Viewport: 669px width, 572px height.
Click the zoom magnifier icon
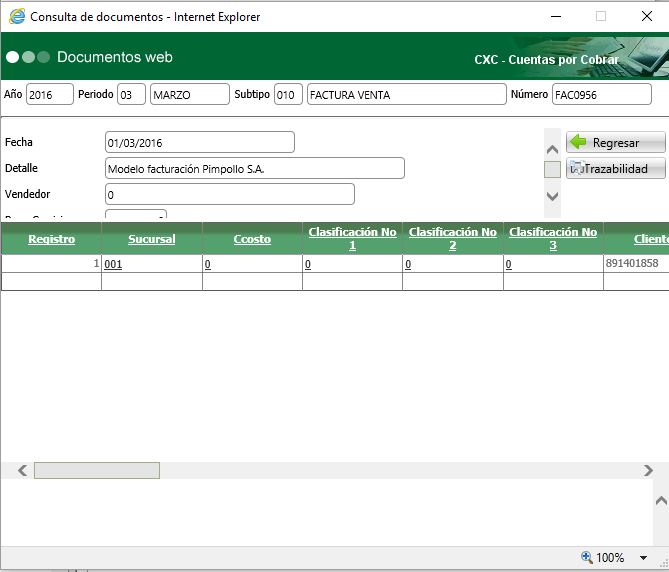pyautogui.click(x=587, y=557)
